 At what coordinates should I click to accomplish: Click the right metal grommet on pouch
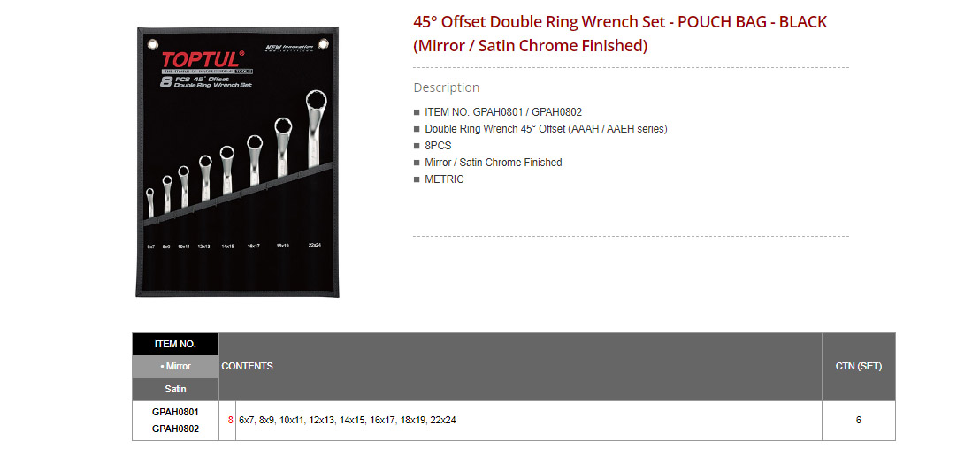pyautogui.click(x=323, y=43)
